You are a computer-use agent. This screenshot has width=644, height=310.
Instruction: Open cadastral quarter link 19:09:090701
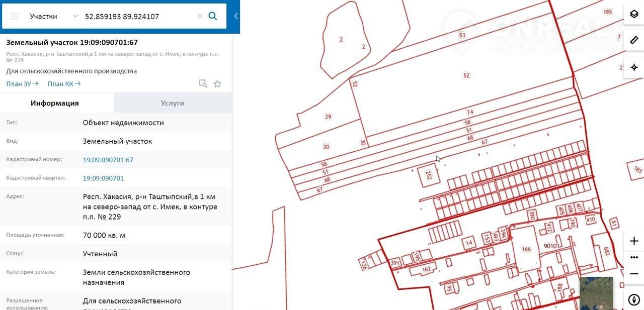tap(103, 178)
